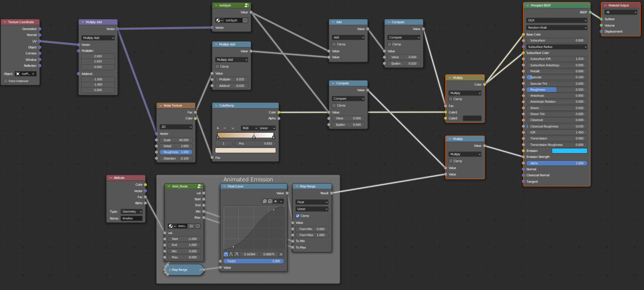
Task: Add a new ColorRamp color stop
Action: coord(218,128)
